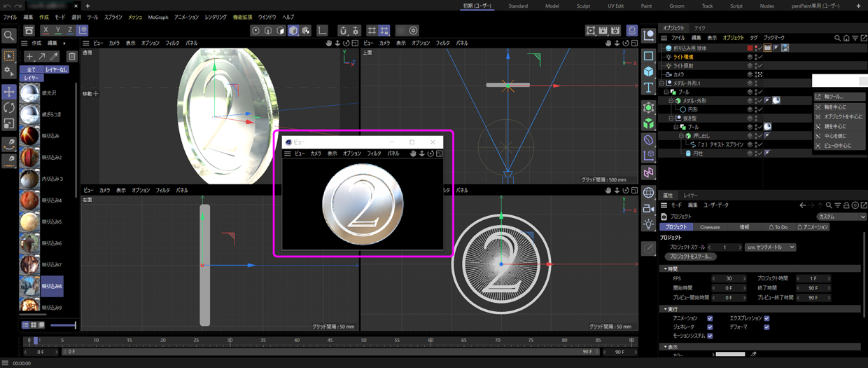Select the Move tool in left toolbar
Image resolution: width=868 pixels, height=368 pixels.
[9, 93]
